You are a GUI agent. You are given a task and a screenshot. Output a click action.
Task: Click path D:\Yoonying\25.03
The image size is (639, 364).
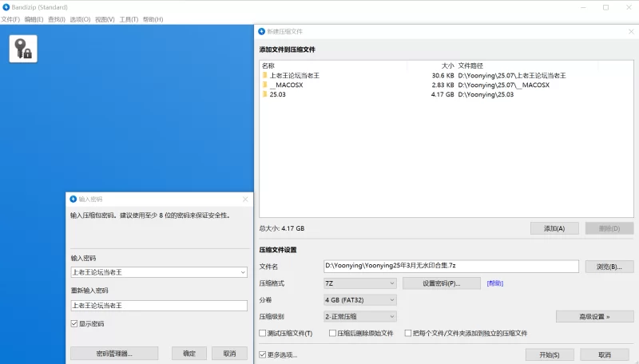pos(486,94)
